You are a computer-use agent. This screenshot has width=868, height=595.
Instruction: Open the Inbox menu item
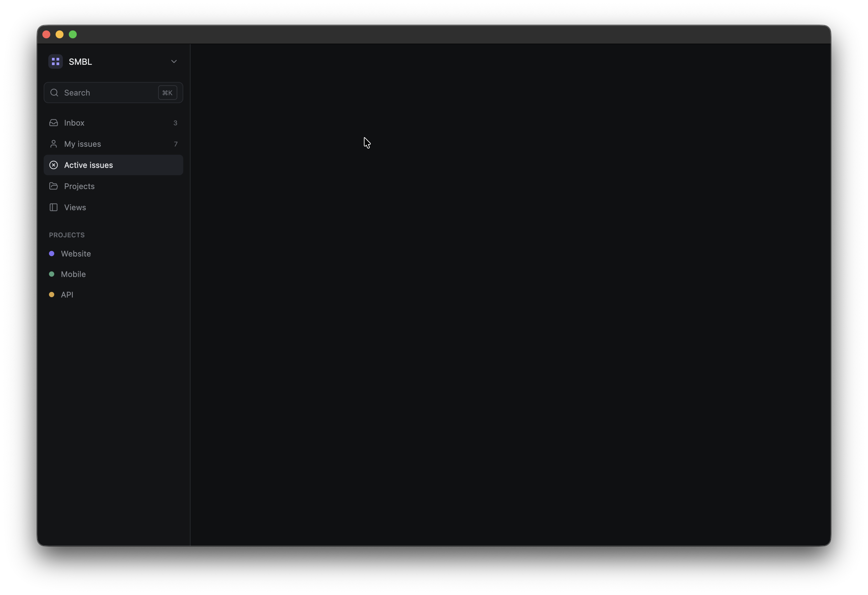[113, 123]
